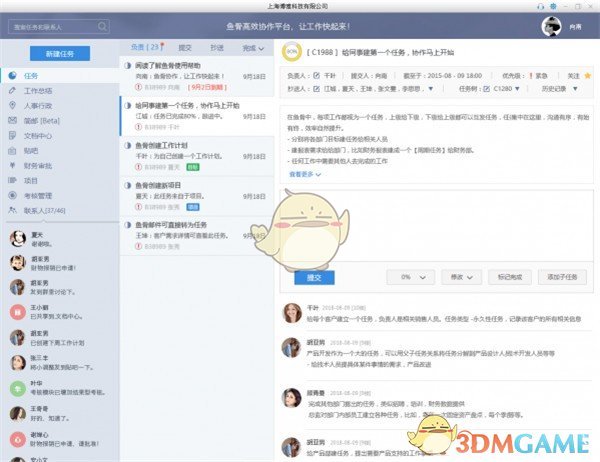Toggle the 关注 star for this task
The width and height of the screenshot is (600, 462).
[x=588, y=76]
